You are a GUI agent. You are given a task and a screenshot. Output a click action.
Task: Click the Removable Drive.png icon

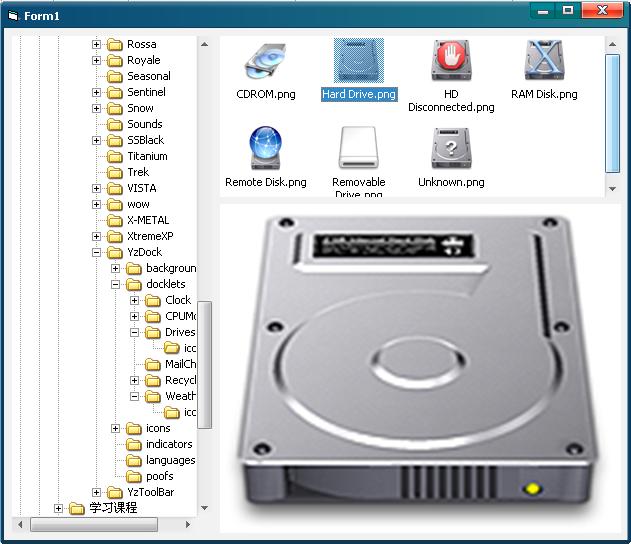click(x=358, y=149)
